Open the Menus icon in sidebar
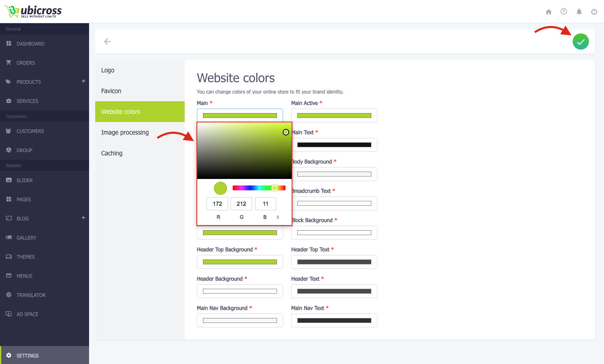 tap(9, 275)
